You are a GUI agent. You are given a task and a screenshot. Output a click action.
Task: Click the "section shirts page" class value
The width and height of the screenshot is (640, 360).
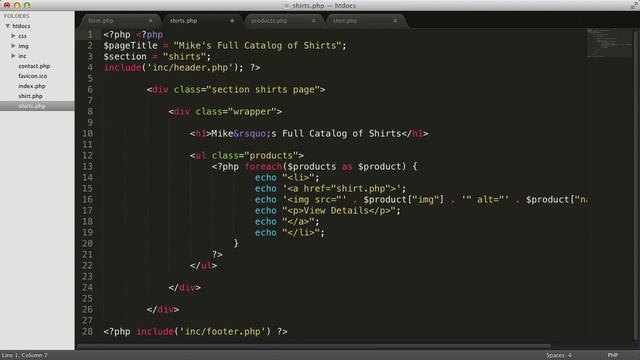(x=263, y=89)
